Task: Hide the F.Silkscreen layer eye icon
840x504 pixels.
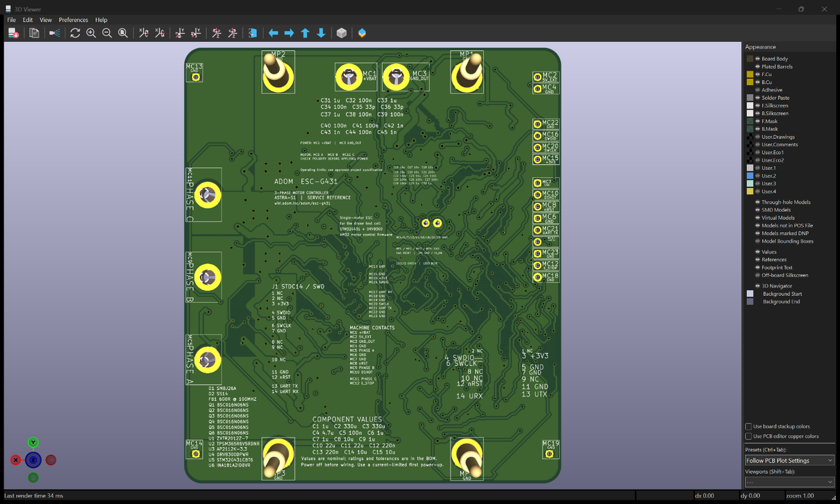Action: [758, 106]
